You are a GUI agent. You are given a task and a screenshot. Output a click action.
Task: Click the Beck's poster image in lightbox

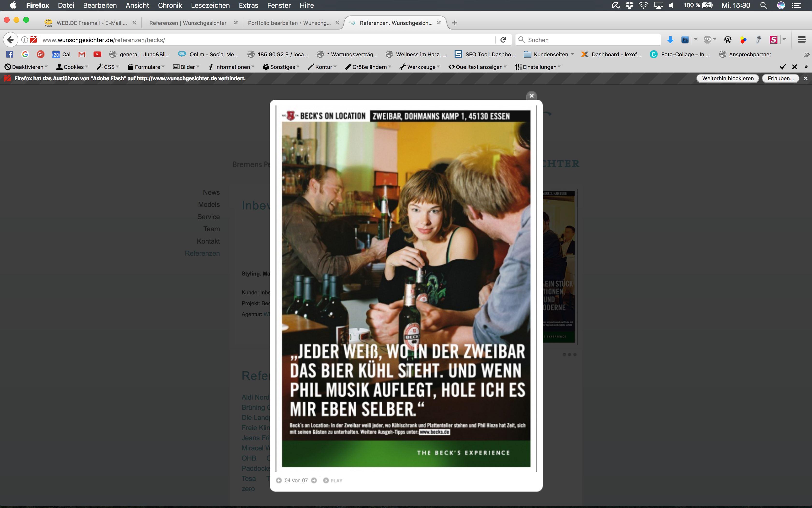pyautogui.click(x=406, y=288)
